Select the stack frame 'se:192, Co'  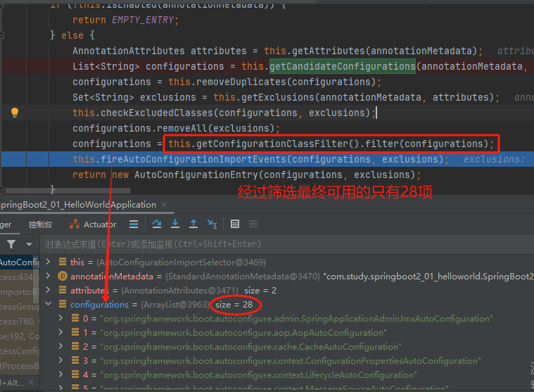point(20,336)
